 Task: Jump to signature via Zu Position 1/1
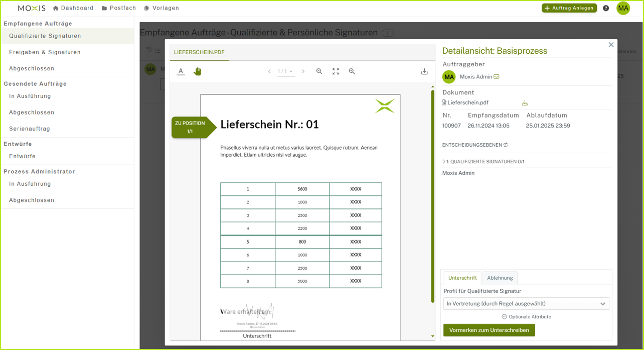point(191,128)
